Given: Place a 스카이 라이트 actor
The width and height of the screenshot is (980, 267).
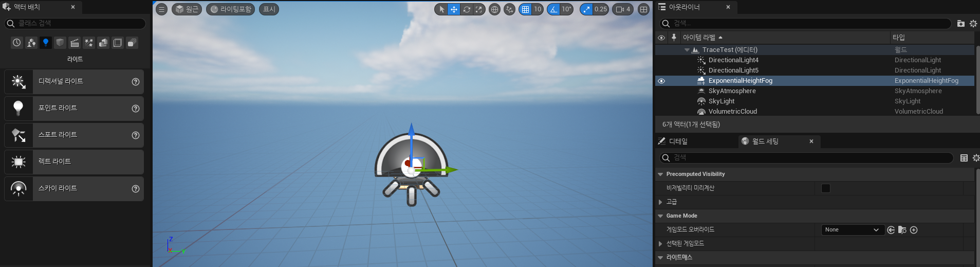Looking at the screenshot, I should tap(74, 189).
